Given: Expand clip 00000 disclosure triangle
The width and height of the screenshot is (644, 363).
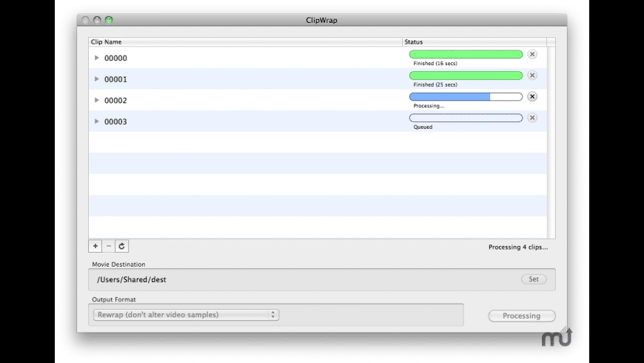Looking at the screenshot, I should 96,58.
